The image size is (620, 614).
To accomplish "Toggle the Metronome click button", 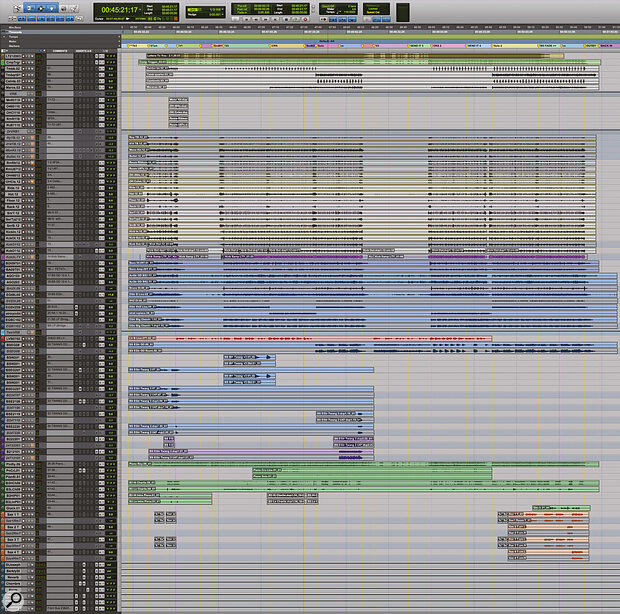I will point(333,19).
